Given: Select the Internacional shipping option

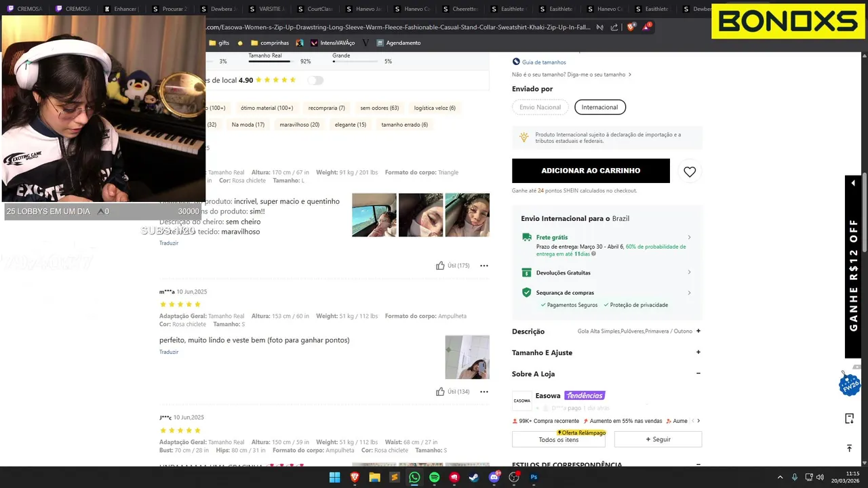Looking at the screenshot, I should [599, 107].
